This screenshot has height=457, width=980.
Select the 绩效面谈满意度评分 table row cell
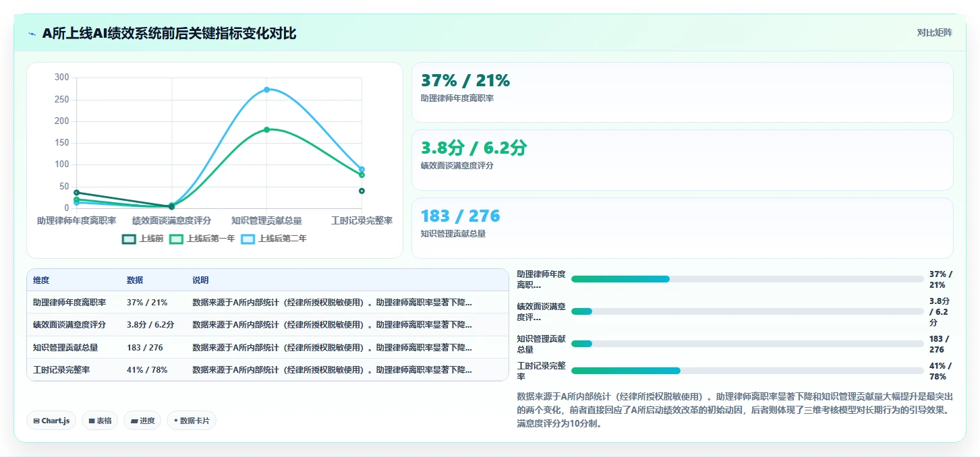[x=74, y=325]
